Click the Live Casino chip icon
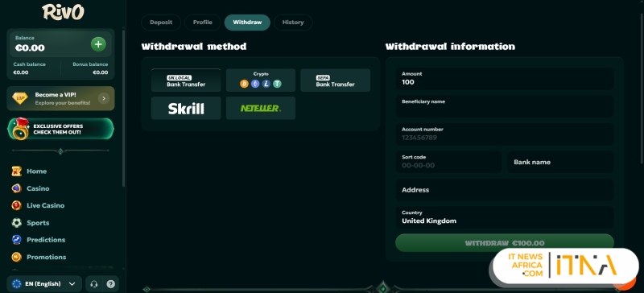 pos(16,205)
